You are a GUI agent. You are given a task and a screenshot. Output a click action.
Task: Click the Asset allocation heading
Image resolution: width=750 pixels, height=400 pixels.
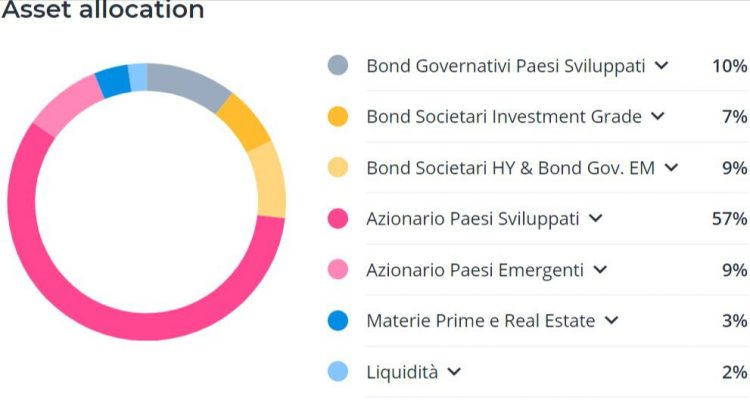(x=102, y=11)
